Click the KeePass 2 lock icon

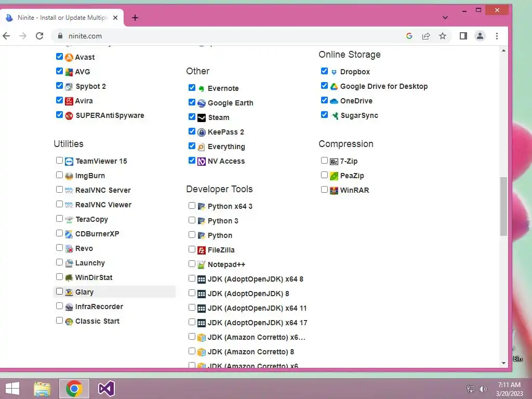tap(202, 132)
